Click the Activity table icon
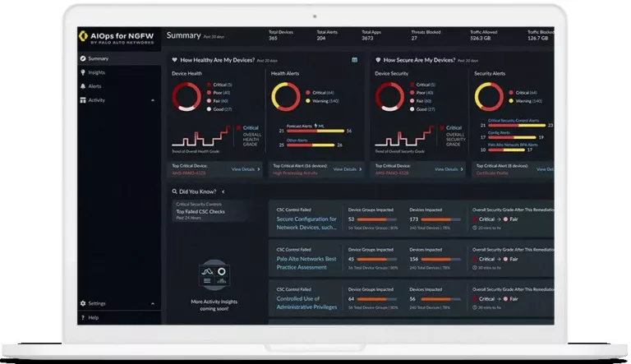Screen dimensions: 631x364 tap(83, 100)
